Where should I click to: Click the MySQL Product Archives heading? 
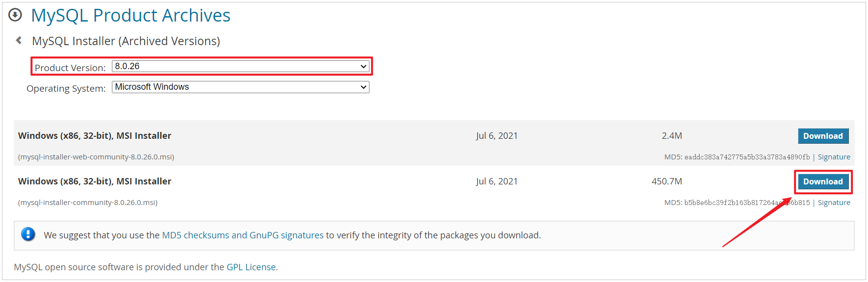131,15
